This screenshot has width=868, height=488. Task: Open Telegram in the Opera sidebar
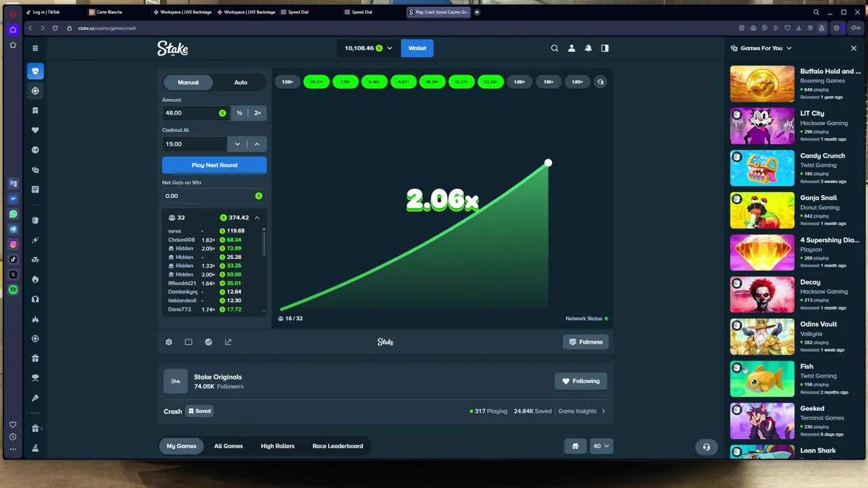(13, 229)
